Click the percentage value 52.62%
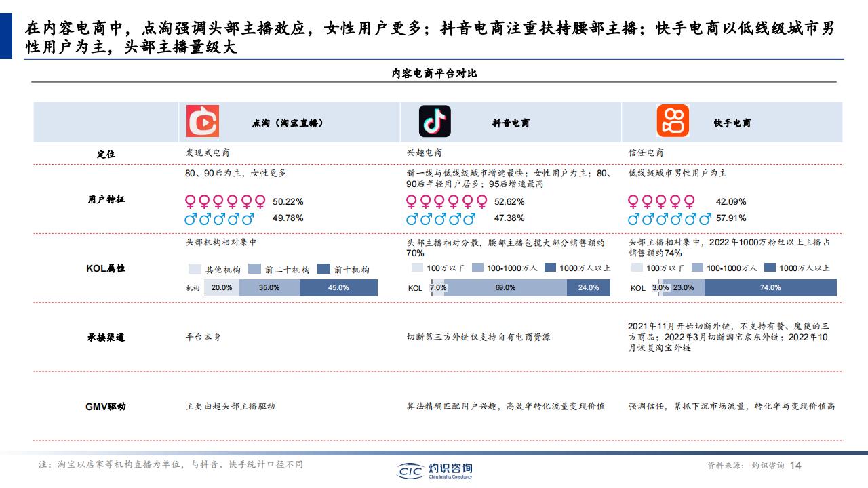868x488 pixels. click(509, 202)
